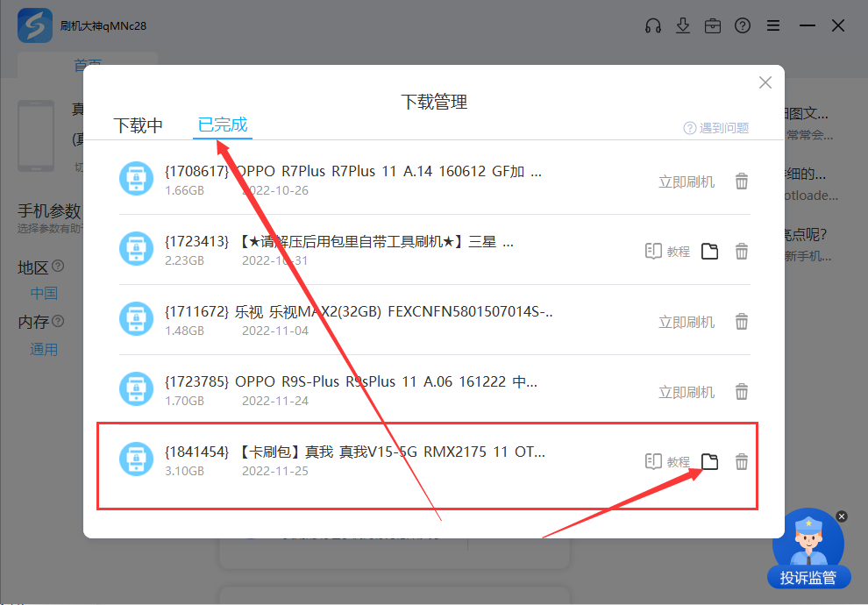The height and width of the screenshot is (605, 868).
Task: Select the {1841454} 真我V15-5G title text
Action: tap(355, 452)
